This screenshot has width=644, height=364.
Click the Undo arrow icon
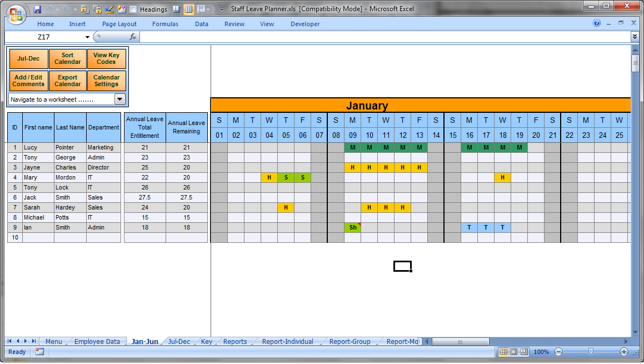point(50,9)
